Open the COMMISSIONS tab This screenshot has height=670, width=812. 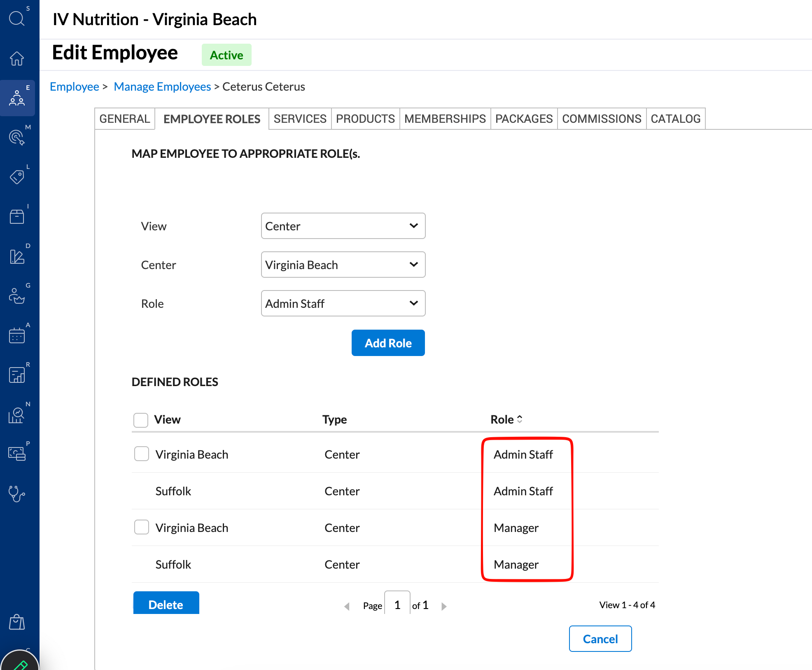coord(602,119)
